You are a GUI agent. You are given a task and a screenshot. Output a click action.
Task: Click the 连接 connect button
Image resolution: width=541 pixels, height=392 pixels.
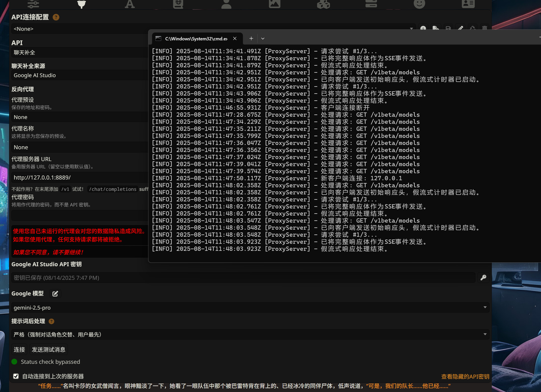coord(19,350)
